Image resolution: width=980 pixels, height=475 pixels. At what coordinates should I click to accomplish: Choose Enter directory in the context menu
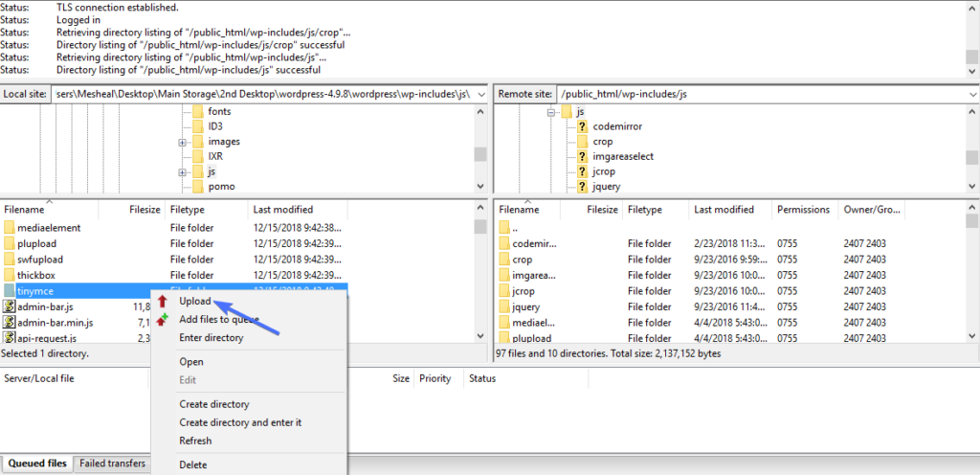tap(211, 338)
